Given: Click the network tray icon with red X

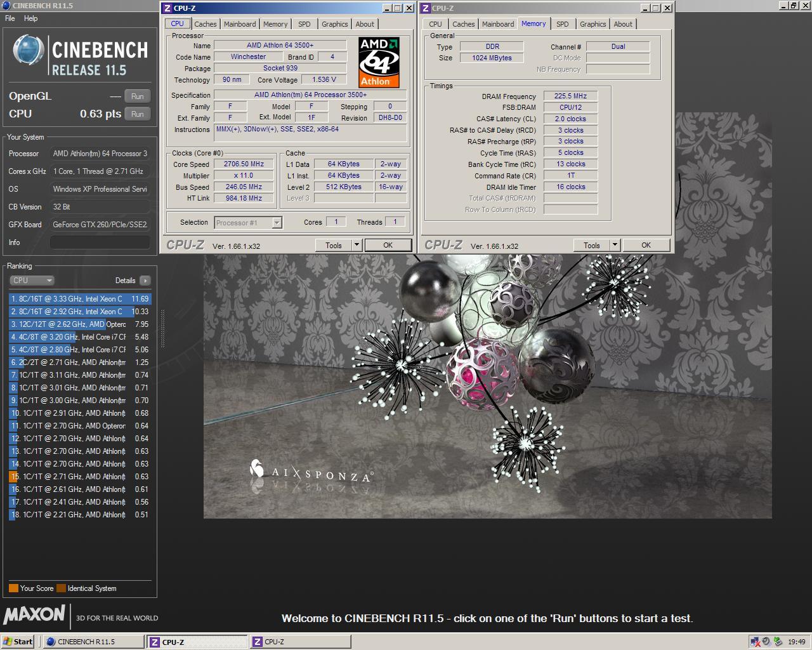Looking at the screenshot, I should 756,642.
